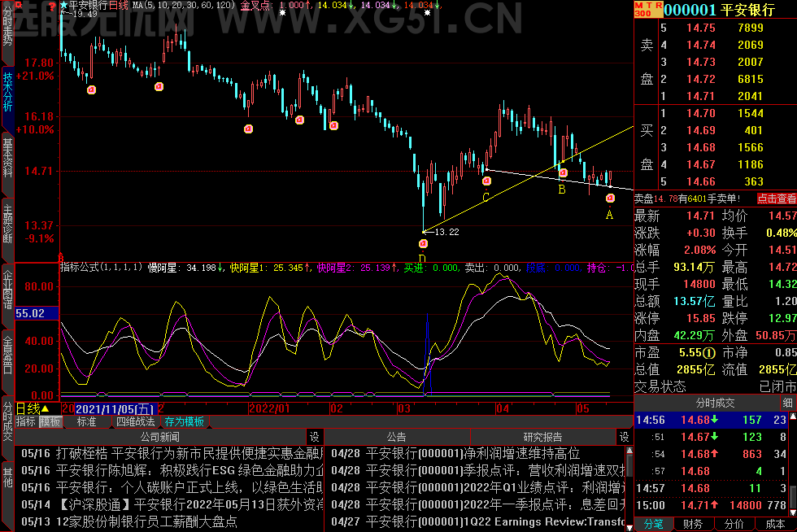Click the red pin icon at top-left
This screenshot has width=797, height=532.
pos(19,6)
